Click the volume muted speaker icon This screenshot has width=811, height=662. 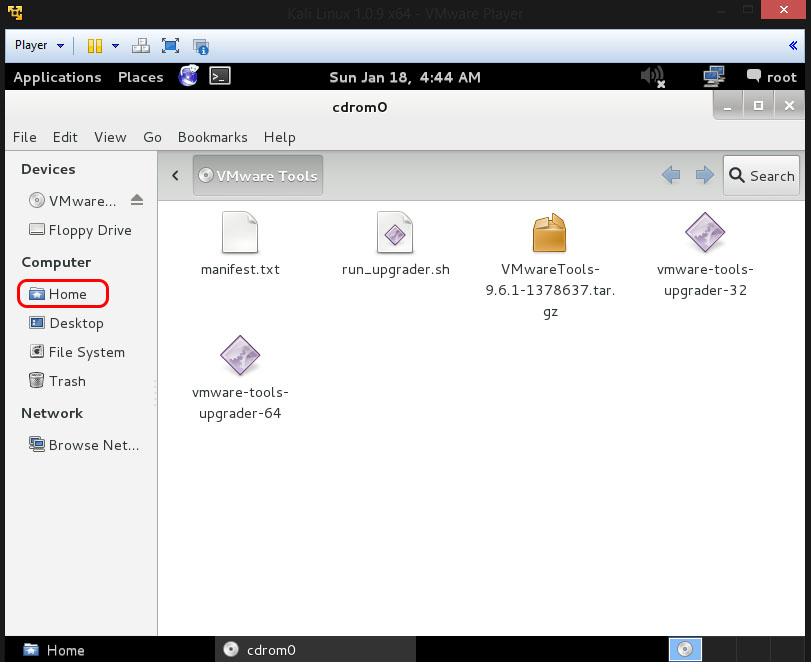(x=652, y=77)
